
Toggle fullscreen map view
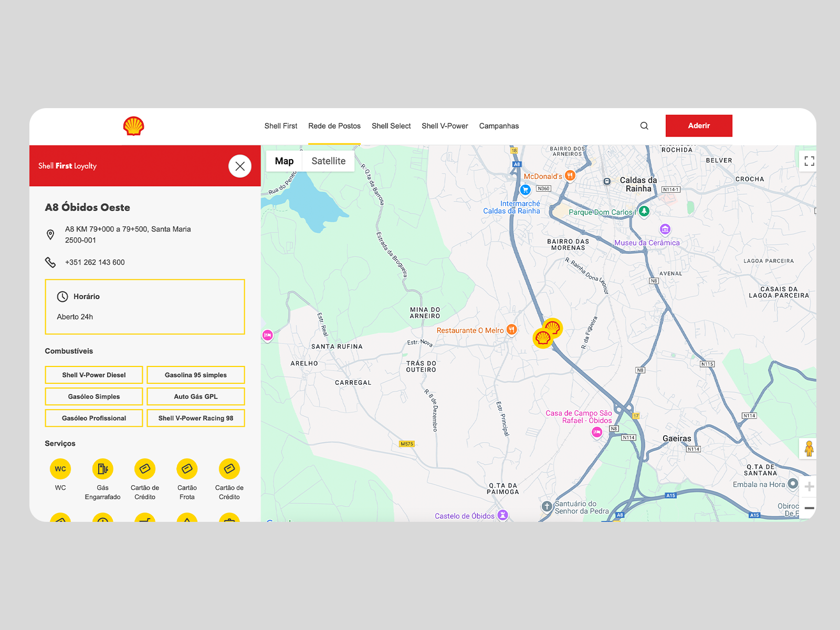click(809, 161)
